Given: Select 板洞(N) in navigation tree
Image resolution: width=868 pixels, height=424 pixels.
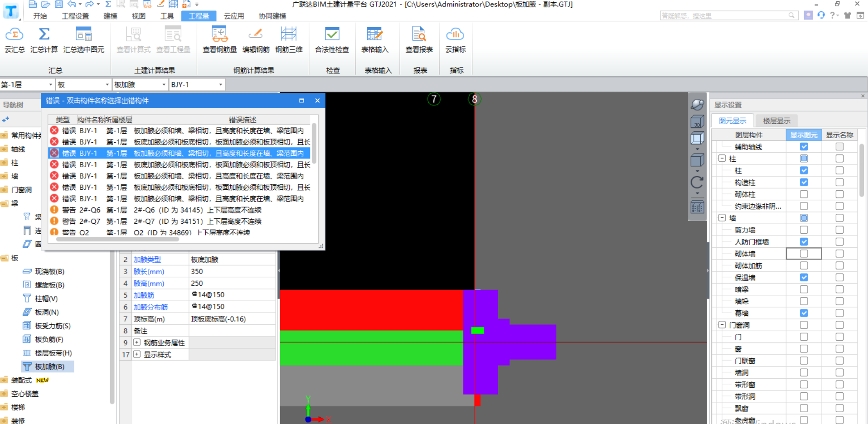Looking at the screenshot, I should pyautogui.click(x=47, y=312).
